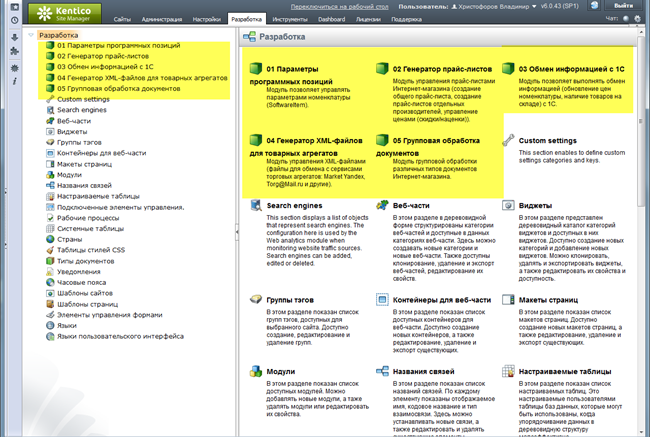
Task: Open Шаблоны сайтов in the tree
Action: click(x=85, y=293)
